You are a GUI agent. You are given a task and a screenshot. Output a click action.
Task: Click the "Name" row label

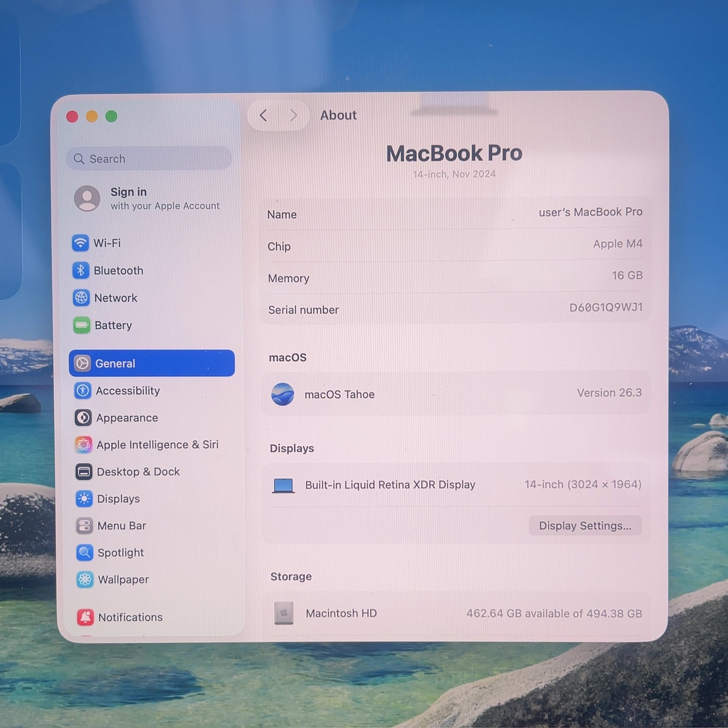(x=282, y=215)
